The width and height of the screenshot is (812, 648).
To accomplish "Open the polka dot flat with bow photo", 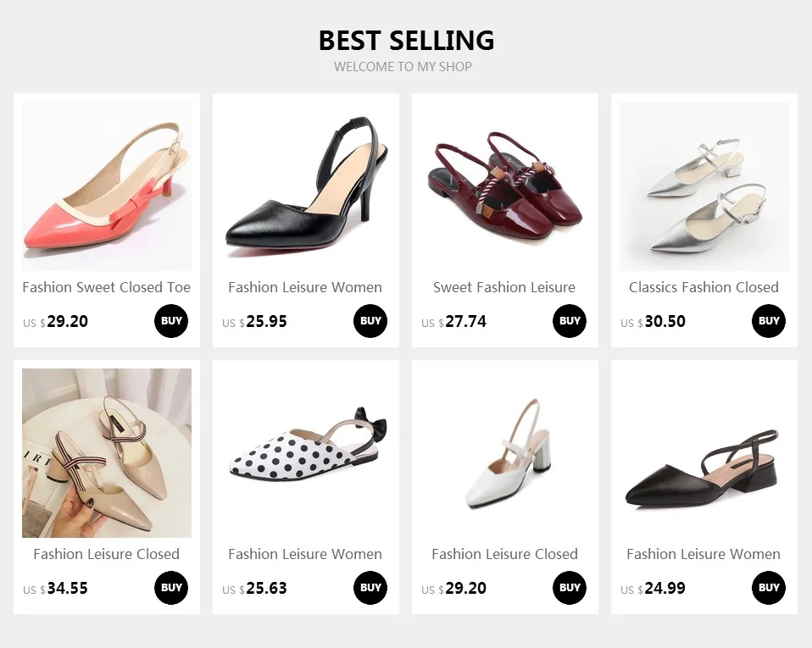I will 305,453.
